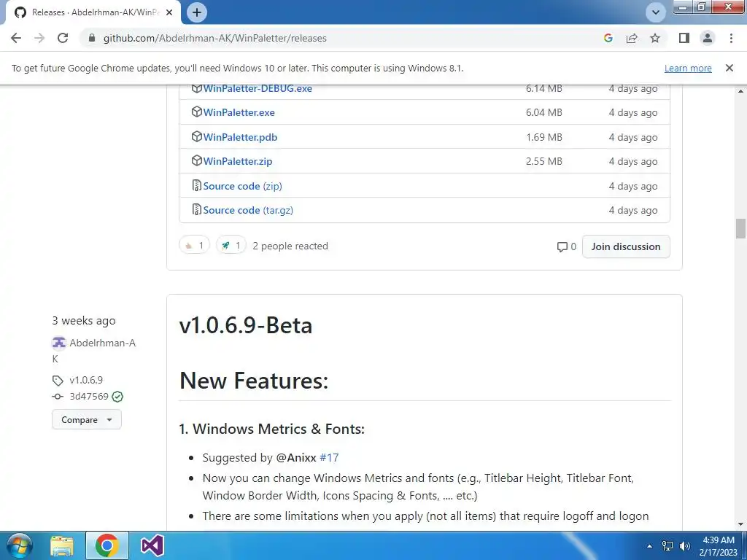Click the file icon beside Source code (tar.gz)

pyautogui.click(x=196, y=209)
